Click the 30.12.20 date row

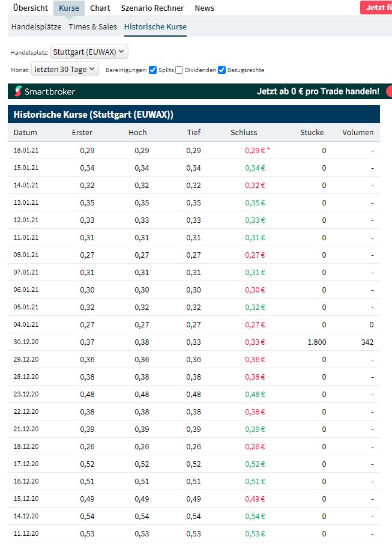click(26, 342)
